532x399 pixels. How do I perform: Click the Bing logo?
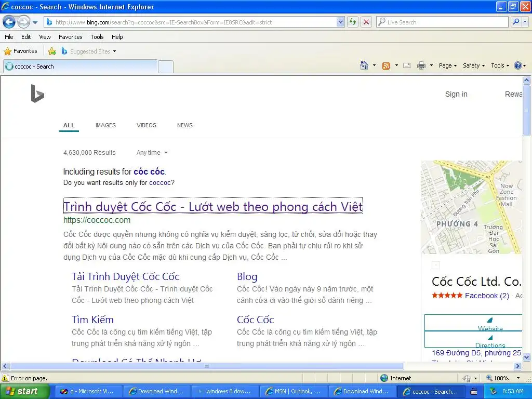click(37, 94)
